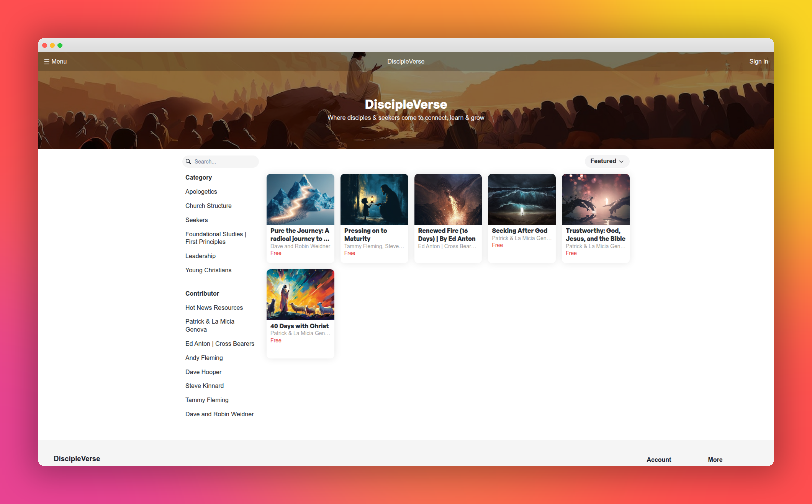Click the Account footer heading
The image size is (812, 504).
click(x=659, y=460)
